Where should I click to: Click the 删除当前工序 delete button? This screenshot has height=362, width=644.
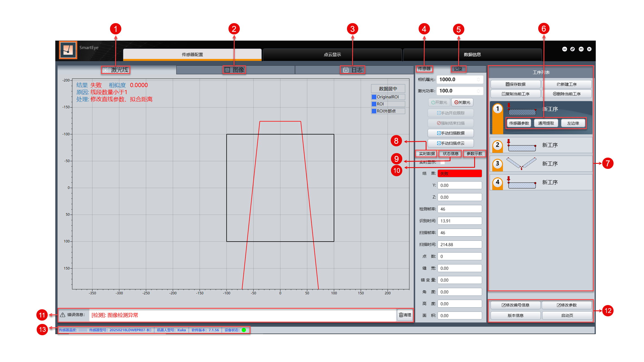tap(567, 94)
